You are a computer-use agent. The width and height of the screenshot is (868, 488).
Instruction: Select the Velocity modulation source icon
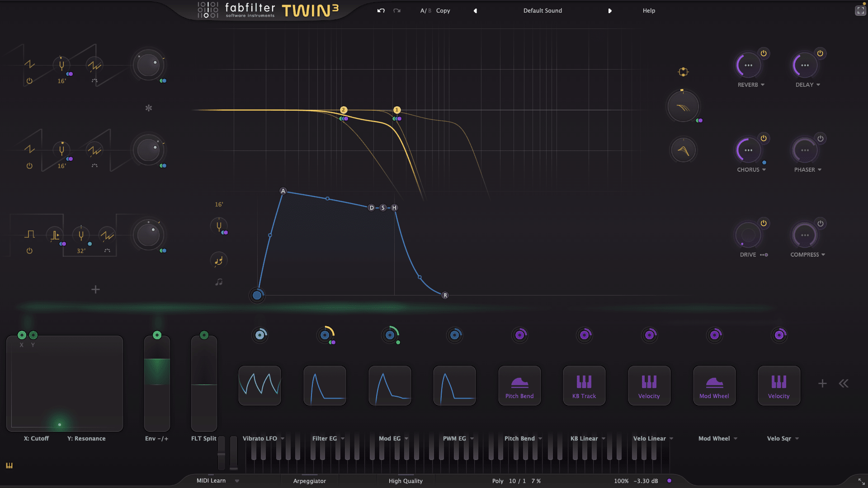coord(649,385)
